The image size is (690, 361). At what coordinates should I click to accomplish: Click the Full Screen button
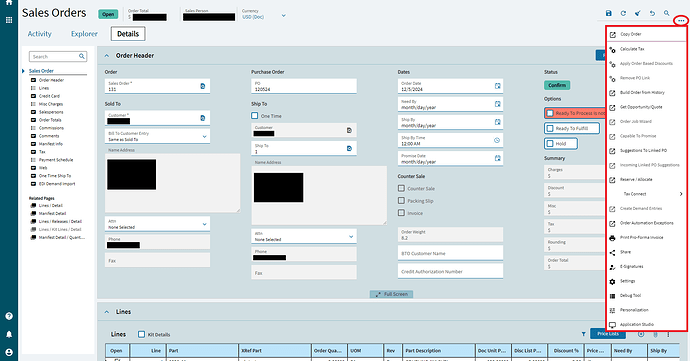tap(391, 294)
